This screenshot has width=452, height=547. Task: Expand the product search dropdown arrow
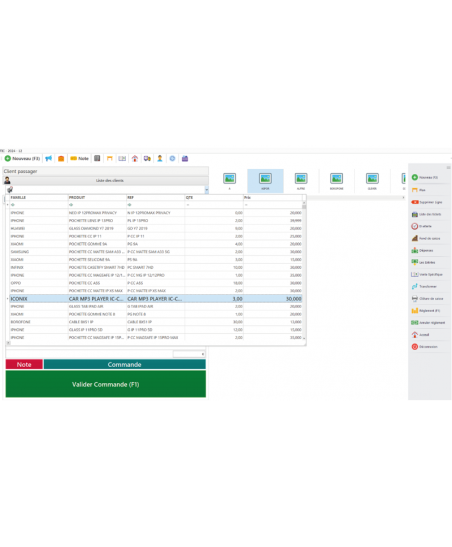pyautogui.click(x=206, y=190)
